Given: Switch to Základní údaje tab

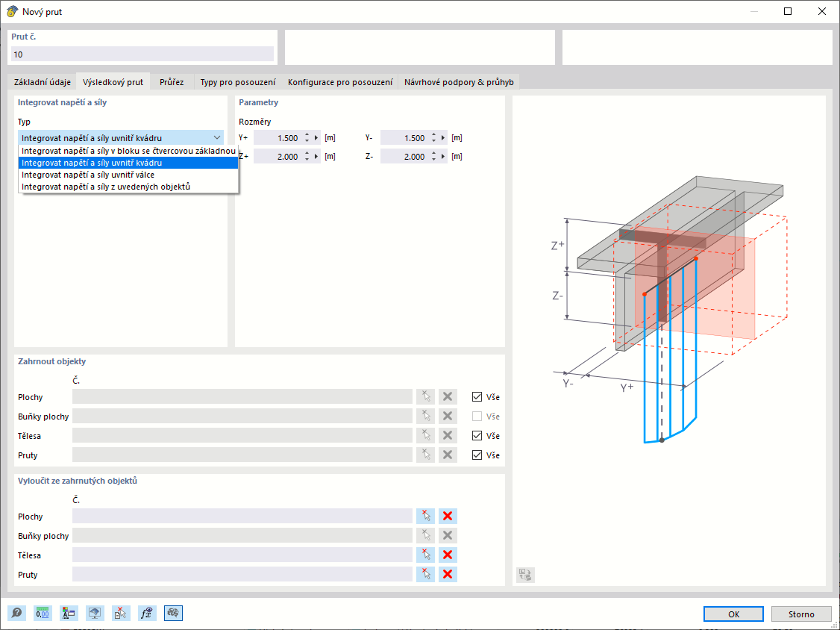Looking at the screenshot, I should click(x=43, y=82).
